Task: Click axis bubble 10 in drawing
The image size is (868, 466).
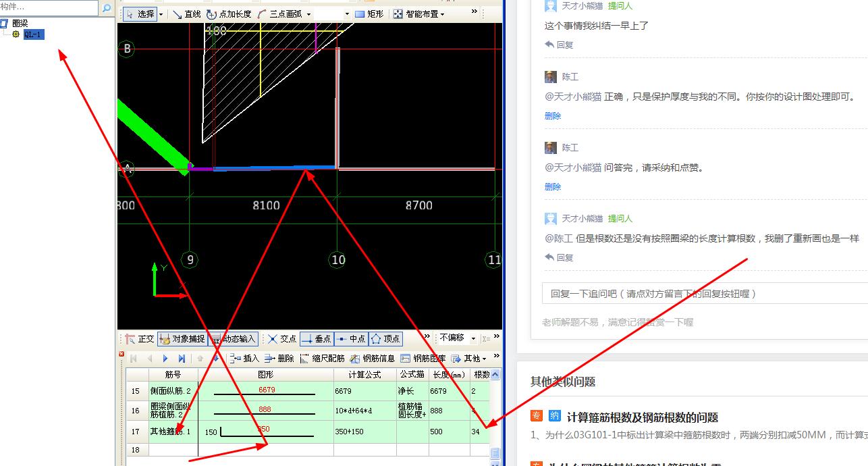Action: (338, 259)
